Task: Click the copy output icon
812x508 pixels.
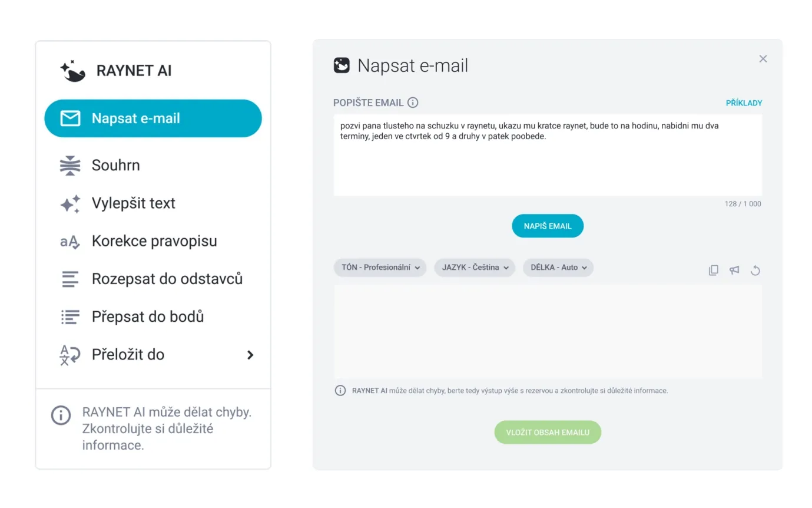Action: pyautogui.click(x=713, y=271)
